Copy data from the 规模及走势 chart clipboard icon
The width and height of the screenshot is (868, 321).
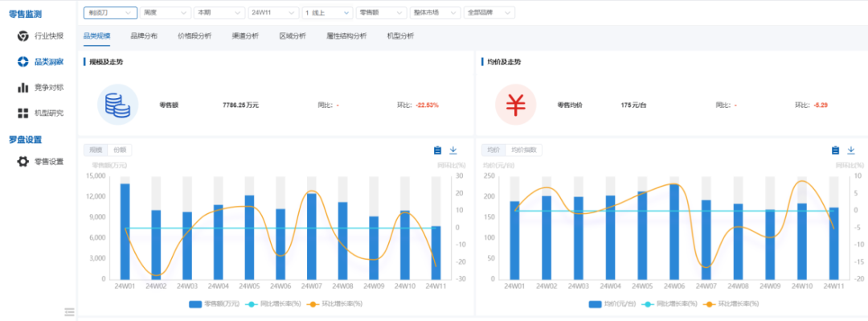coord(438,150)
